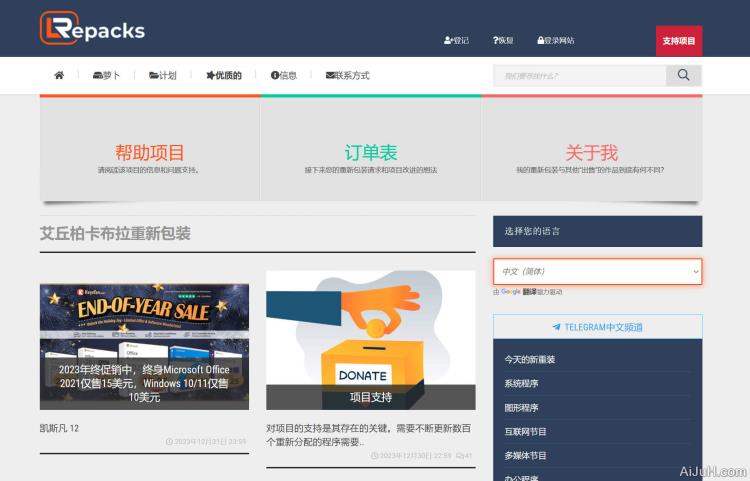
Task: Open the 萝卜 navigation menu item
Action: (105, 75)
